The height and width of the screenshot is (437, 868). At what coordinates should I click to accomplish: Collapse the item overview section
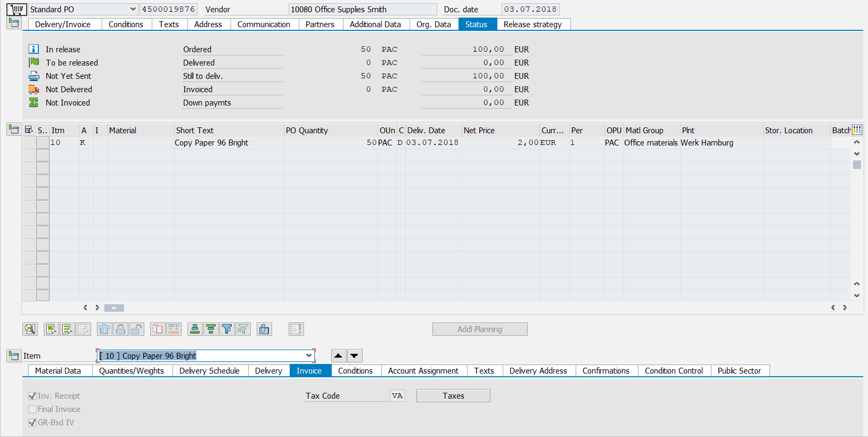14,130
